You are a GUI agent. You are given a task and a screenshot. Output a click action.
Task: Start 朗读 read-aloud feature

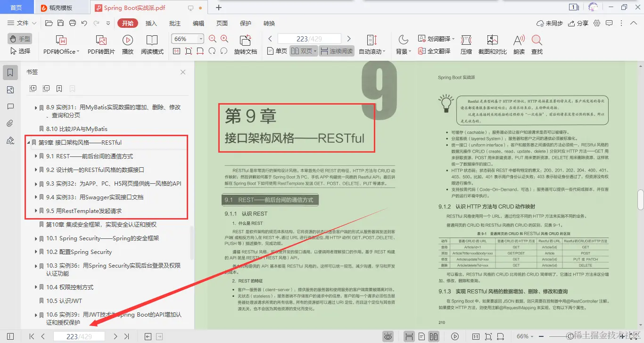[518, 45]
